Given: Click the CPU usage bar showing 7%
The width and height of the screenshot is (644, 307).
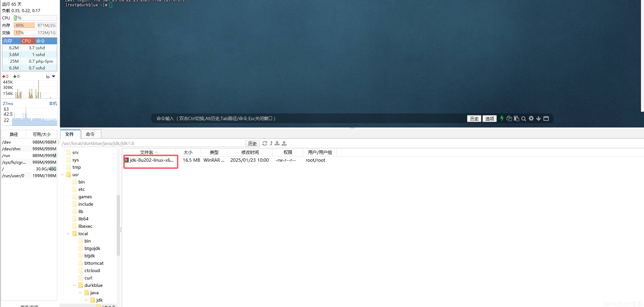Looking at the screenshot, I should 35,18.
